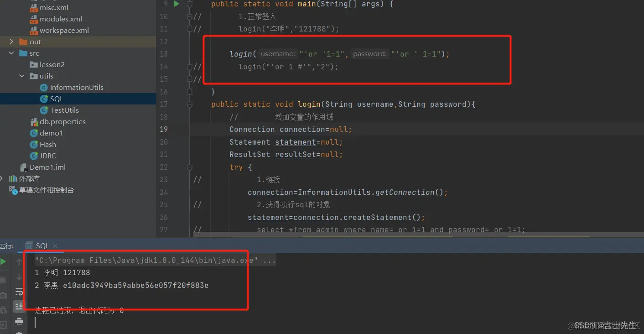Select the src folder row
644x334 pixels.
tap(78, 53)
